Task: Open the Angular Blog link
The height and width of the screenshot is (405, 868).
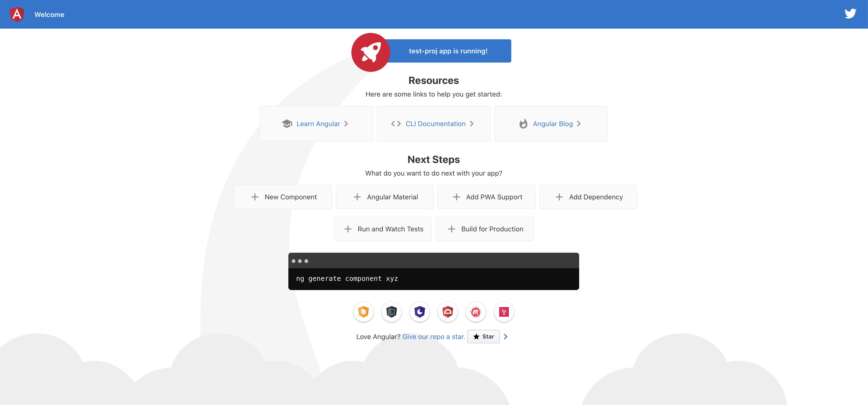Action: coord(551,124)
